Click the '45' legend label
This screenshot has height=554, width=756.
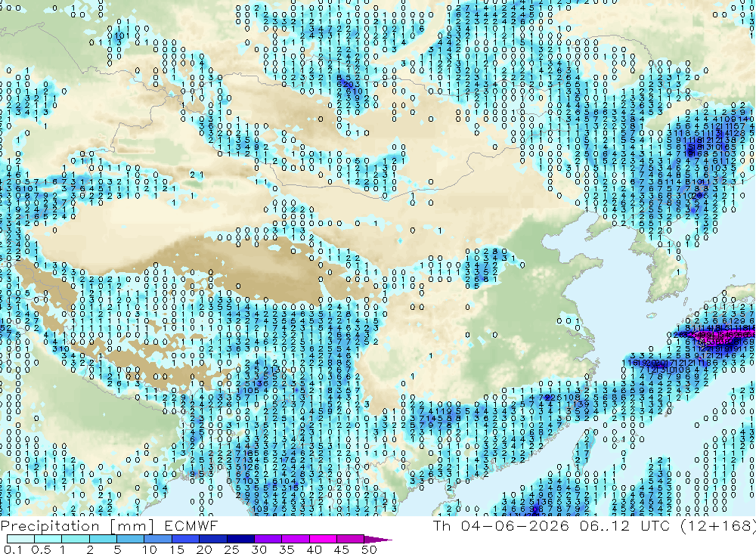342,549
